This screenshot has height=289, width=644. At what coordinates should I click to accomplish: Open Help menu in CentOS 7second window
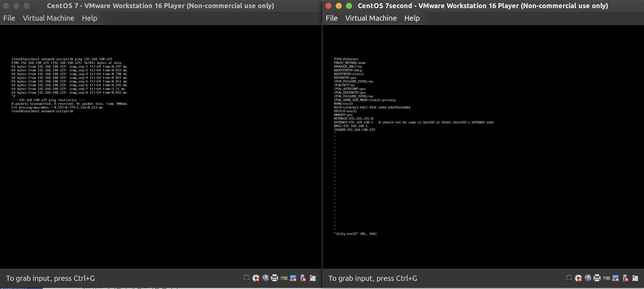point(412,18)
